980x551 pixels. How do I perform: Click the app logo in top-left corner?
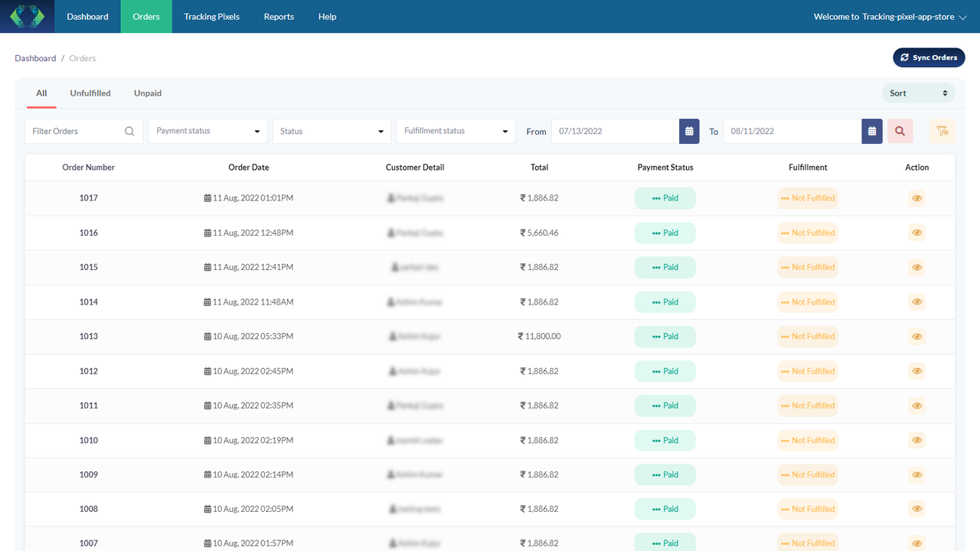[28, 16]
